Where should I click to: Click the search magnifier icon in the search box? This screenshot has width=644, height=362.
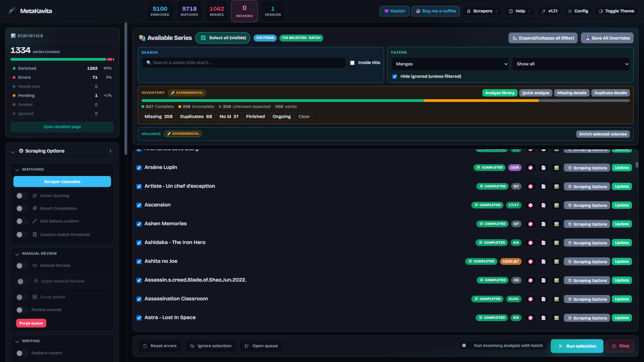(x=149, y=63)
